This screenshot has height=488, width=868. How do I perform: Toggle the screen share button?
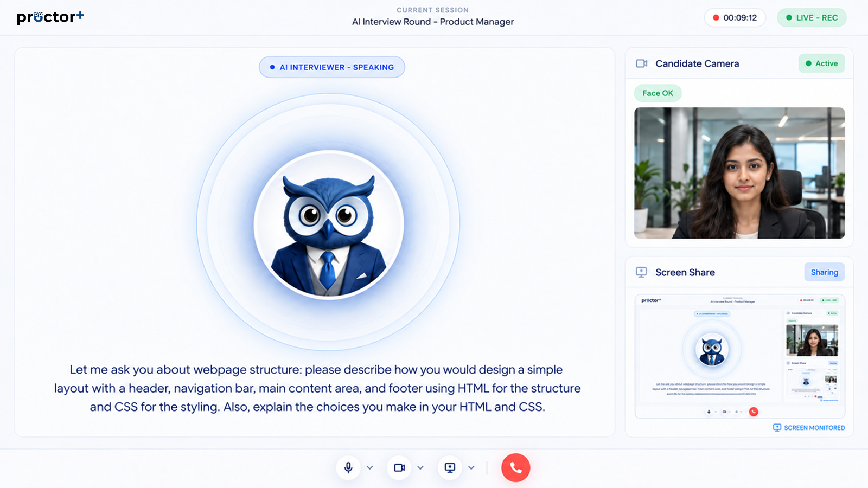click(450, 467)
